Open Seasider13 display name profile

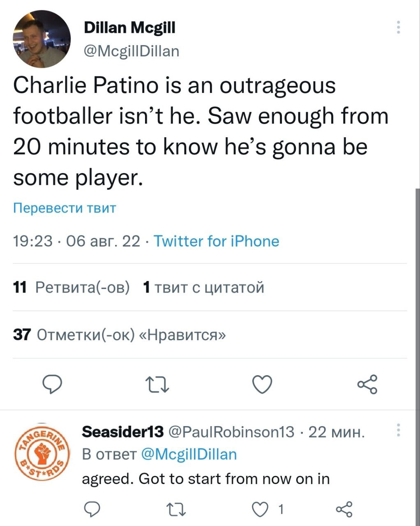pos(123,432)
